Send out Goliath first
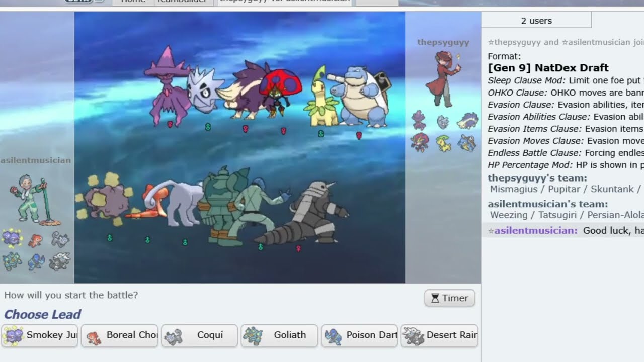 [x=279, y=335]
